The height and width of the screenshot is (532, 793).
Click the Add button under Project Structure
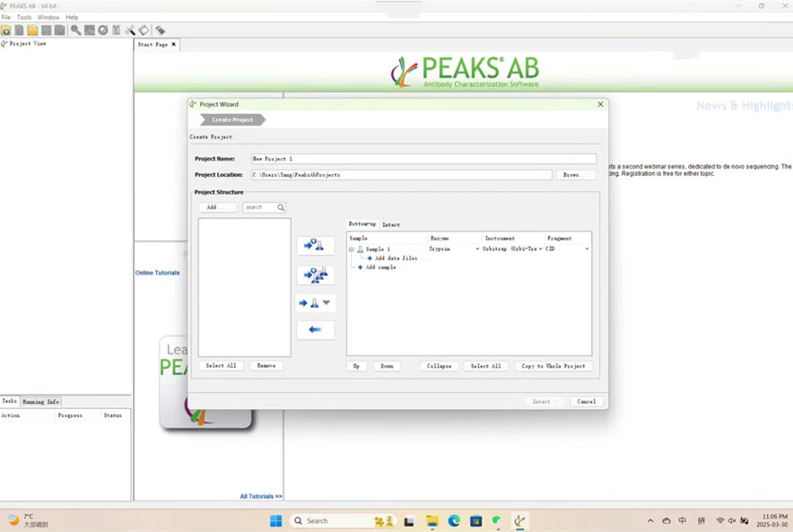[x=217, y=207]
